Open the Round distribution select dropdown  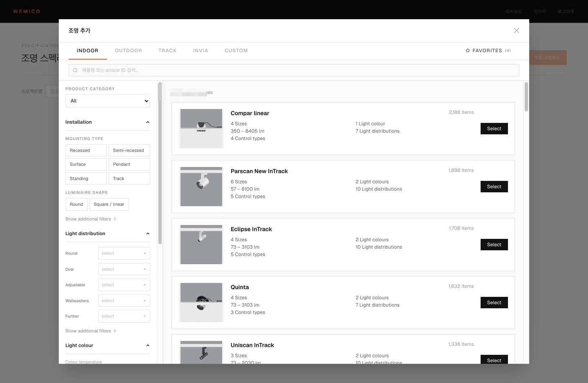coord(124,253)
